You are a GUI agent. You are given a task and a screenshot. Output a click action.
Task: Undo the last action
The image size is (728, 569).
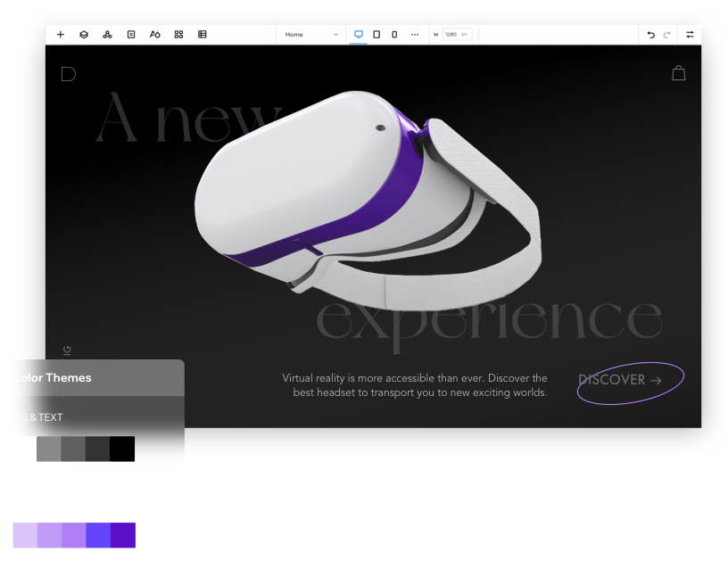[651, 35]
